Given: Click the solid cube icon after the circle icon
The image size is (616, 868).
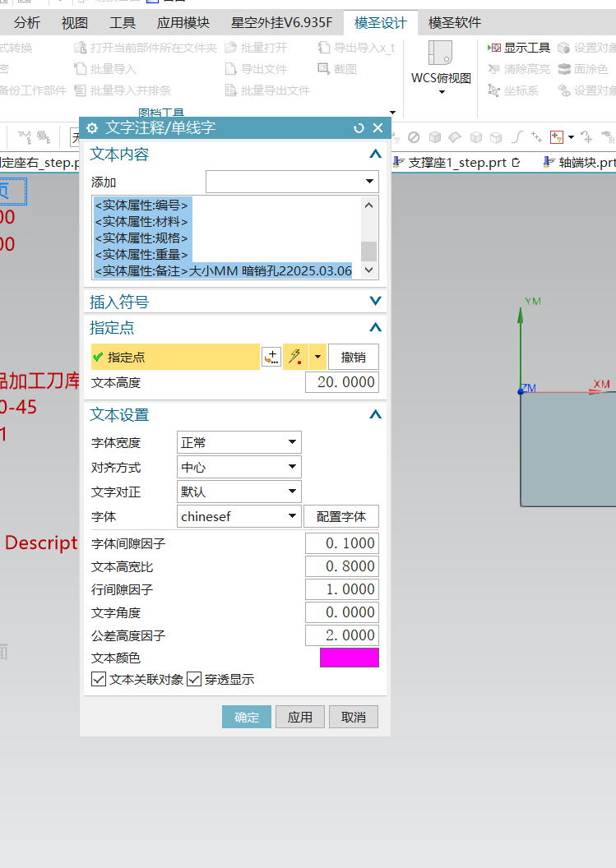Looking at the screenshot, I should pyautogui.click(x=435, y=137).
